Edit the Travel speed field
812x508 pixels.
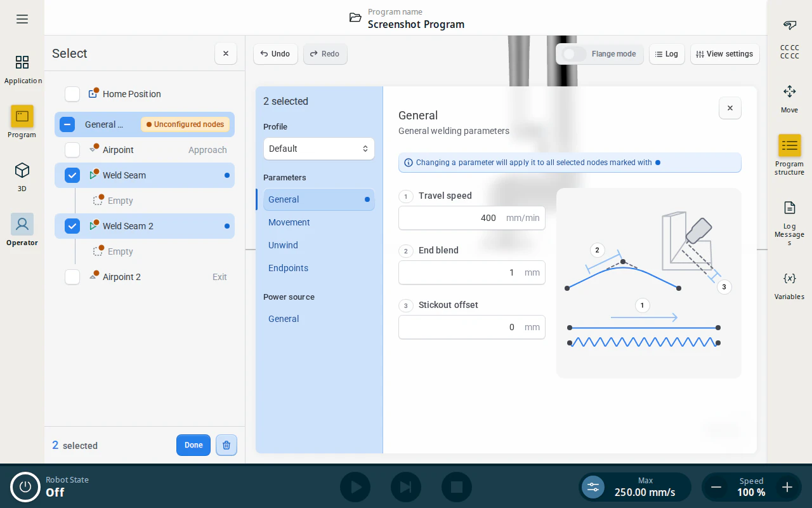(x=471, y=218)
